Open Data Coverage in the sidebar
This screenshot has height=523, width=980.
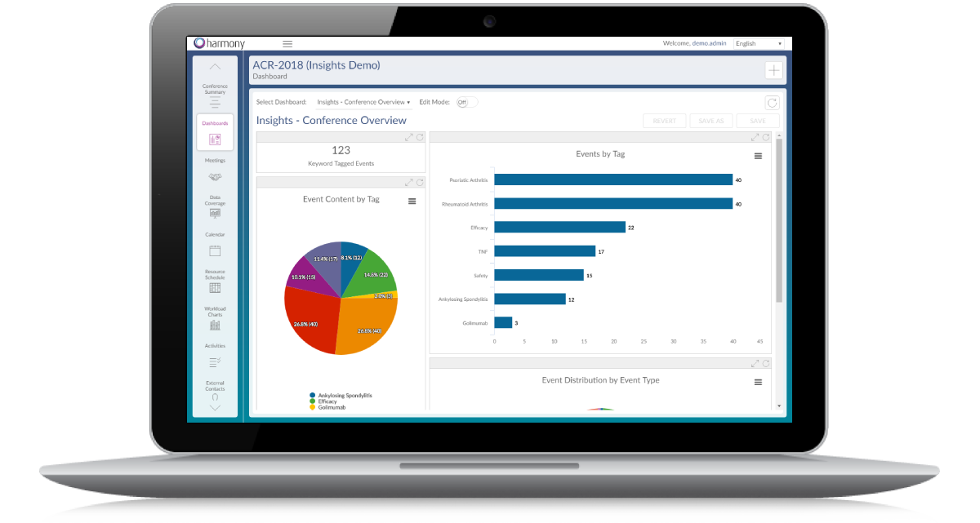[215, 206]
